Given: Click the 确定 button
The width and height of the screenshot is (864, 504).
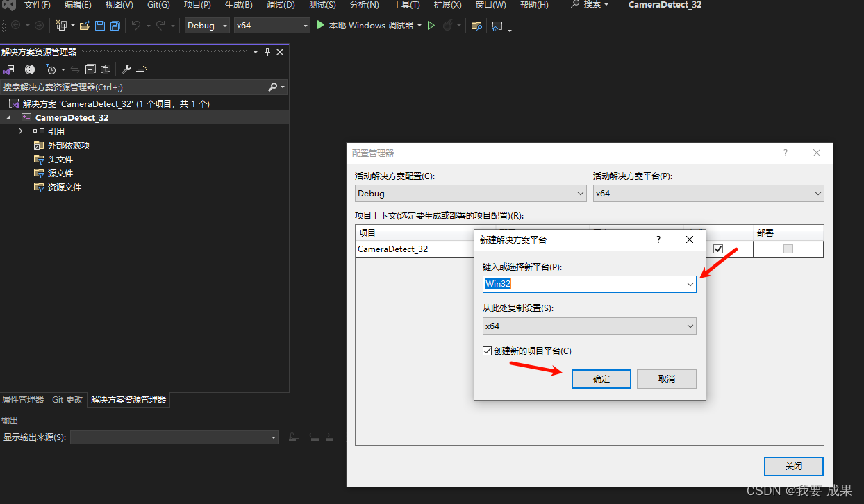Looking at the screenshot, I should pos(601,379).
